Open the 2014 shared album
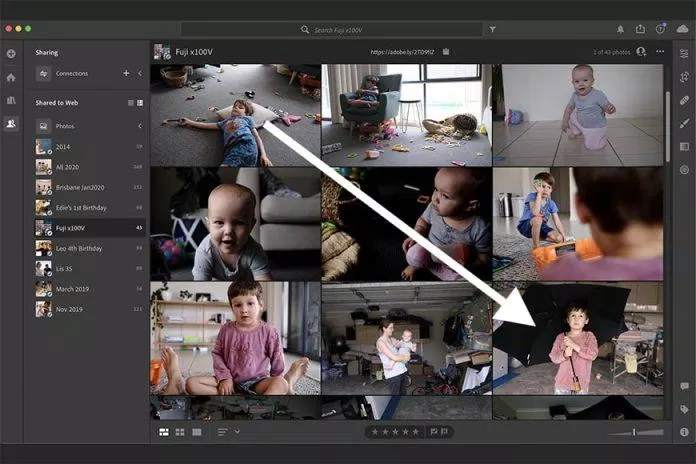Screen dimensions: 696x464 click(89, 147)
